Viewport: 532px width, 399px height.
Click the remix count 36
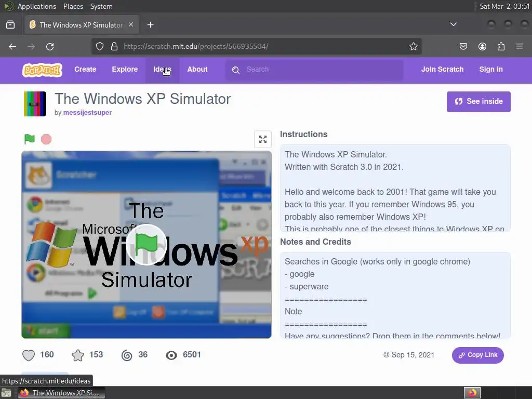[x=143, y=355]
